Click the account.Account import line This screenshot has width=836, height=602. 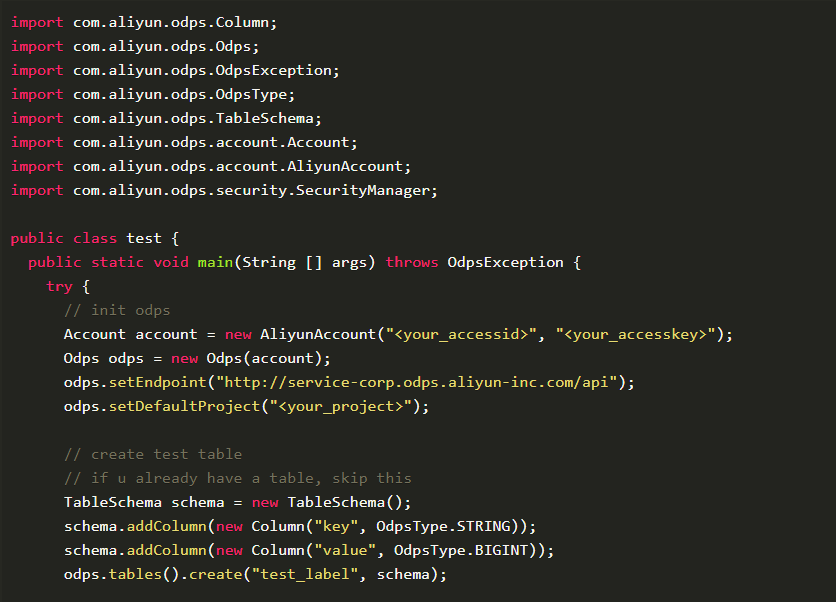click(184, 142)
